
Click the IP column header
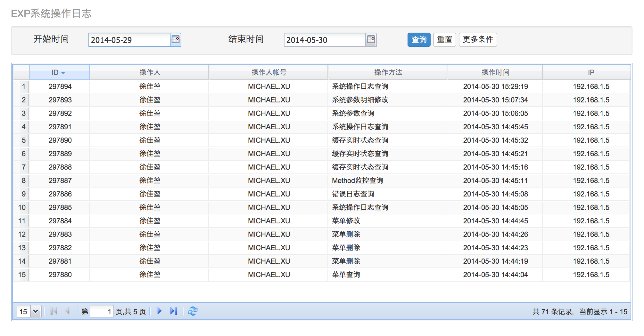click(590, 72)
